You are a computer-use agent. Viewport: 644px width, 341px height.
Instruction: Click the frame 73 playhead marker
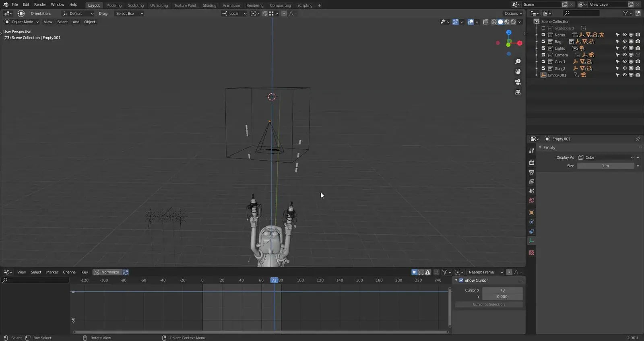click(x=274, y=280)
